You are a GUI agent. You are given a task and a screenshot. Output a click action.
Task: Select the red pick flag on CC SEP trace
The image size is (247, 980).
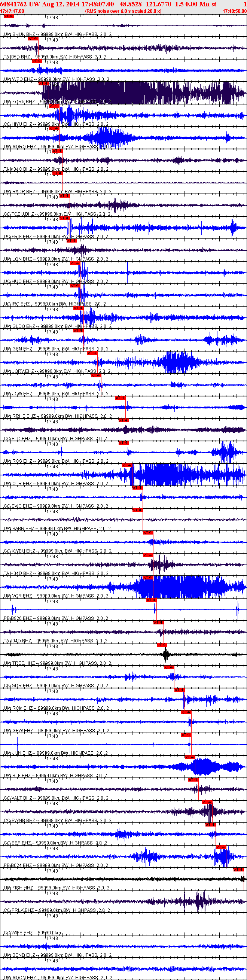click(210, 824)
